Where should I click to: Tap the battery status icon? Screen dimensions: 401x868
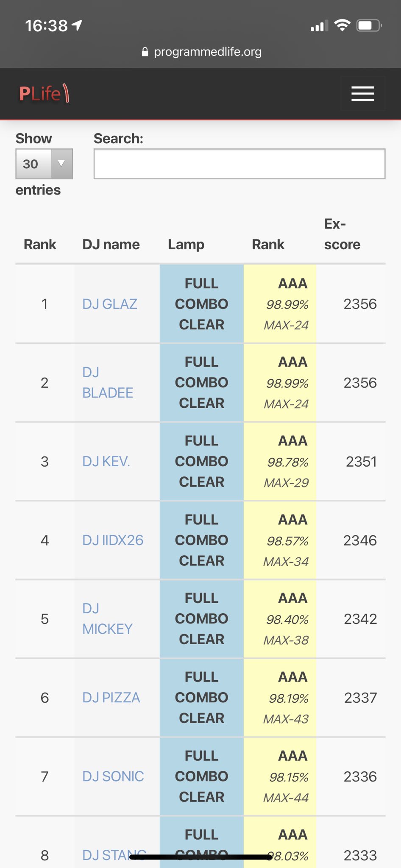tap(369, 25)
